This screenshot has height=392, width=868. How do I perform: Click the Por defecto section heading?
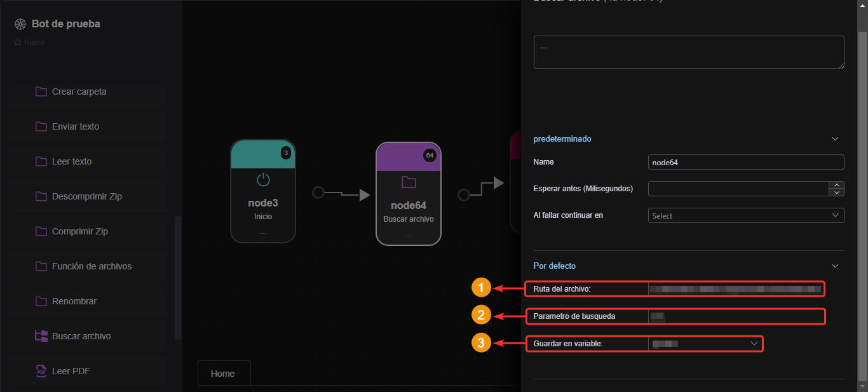555,266
